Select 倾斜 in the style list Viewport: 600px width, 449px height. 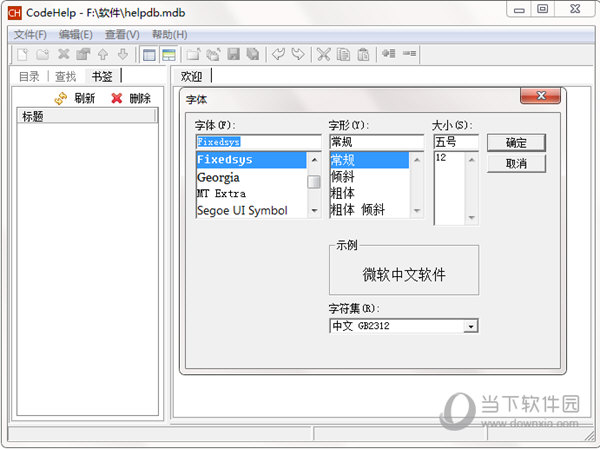point(369,176)
